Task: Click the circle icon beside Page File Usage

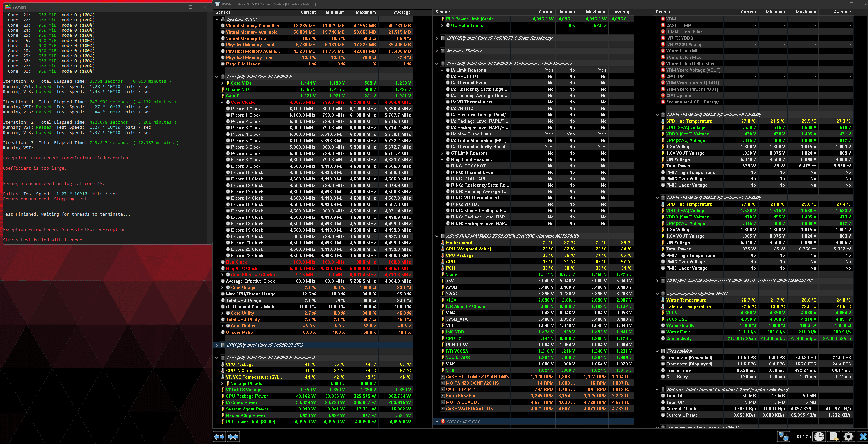Action: (x=223, y=64)
